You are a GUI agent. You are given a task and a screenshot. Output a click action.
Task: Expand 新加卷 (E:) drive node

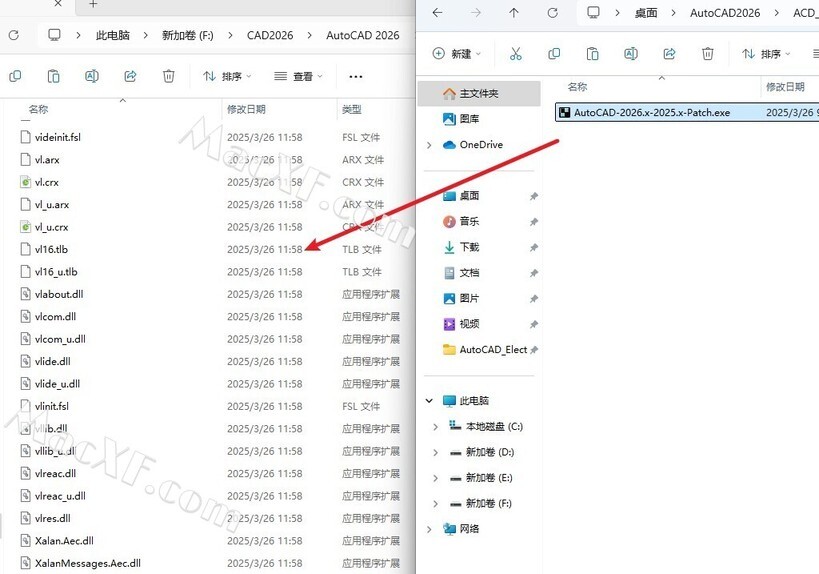(435, 478)
